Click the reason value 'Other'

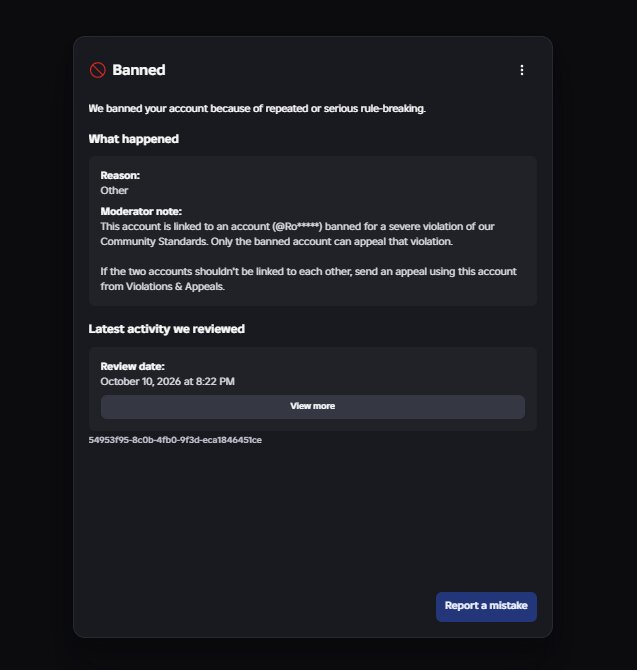[114, 190]
